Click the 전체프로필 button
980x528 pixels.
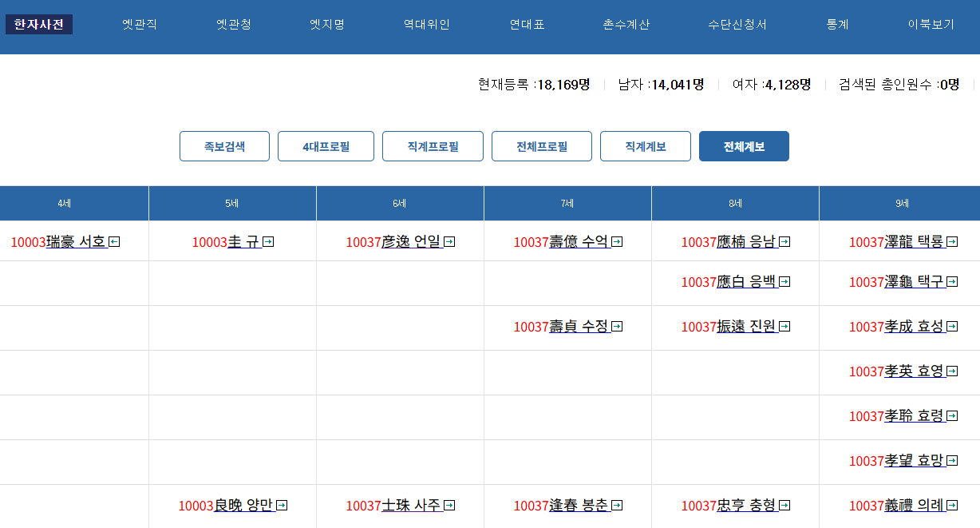pyautogui.click(x=542, y=146)
